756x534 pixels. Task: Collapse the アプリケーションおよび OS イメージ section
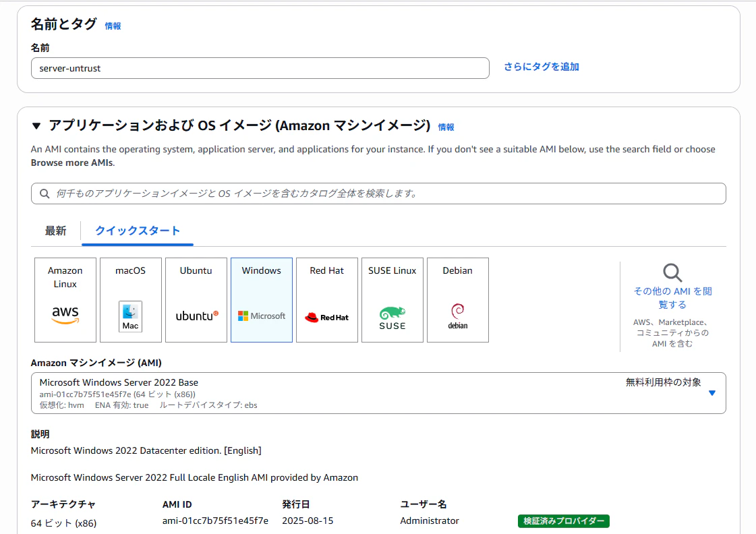[36, 126]
